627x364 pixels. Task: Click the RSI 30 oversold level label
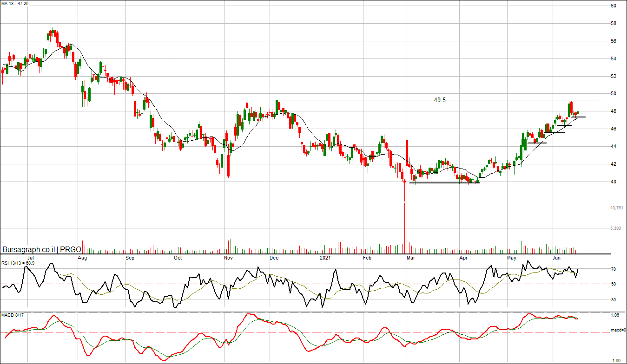pos(613,300)
